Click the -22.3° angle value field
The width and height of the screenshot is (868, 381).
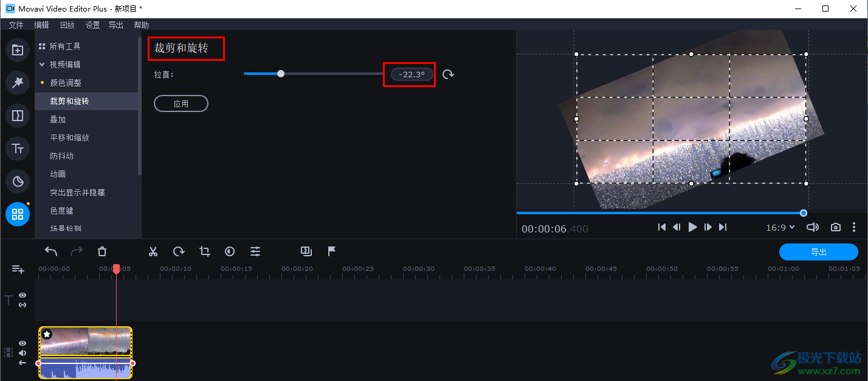pyautogui.click(x=412, y=74)
